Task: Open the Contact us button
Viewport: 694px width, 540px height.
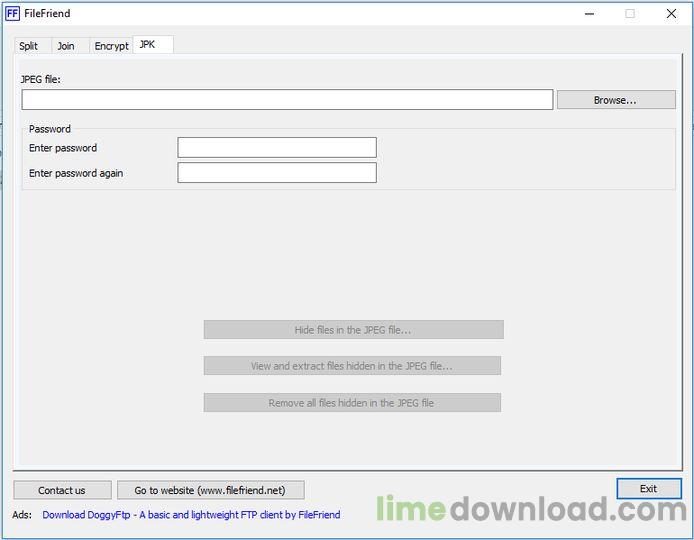Action: click(x=62, y=490)
